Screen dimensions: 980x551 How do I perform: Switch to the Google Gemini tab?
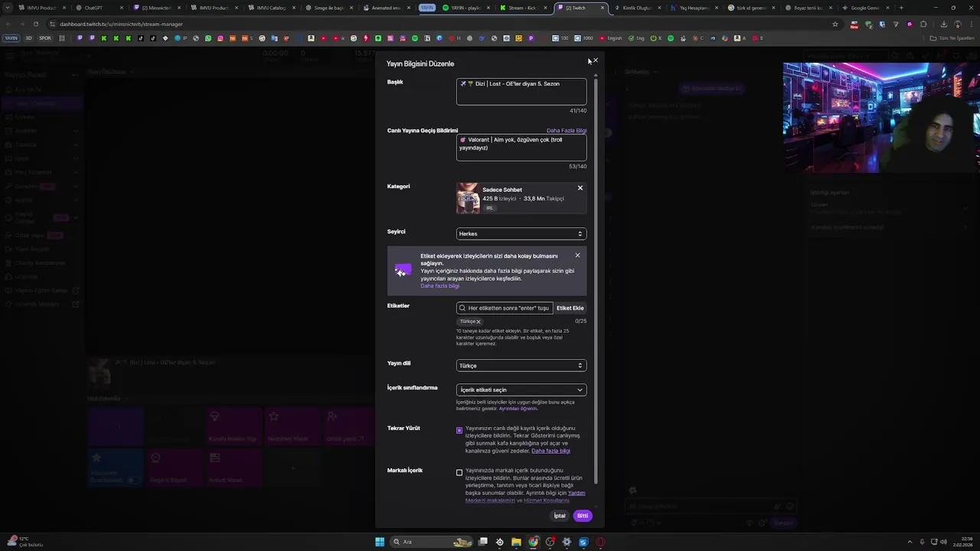coord(865,8)
